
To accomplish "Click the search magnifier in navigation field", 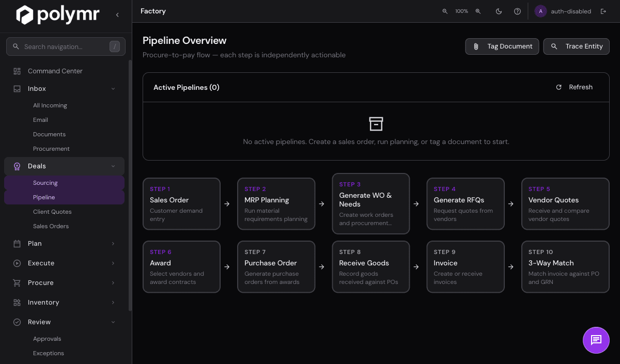I will coord(16,46).
